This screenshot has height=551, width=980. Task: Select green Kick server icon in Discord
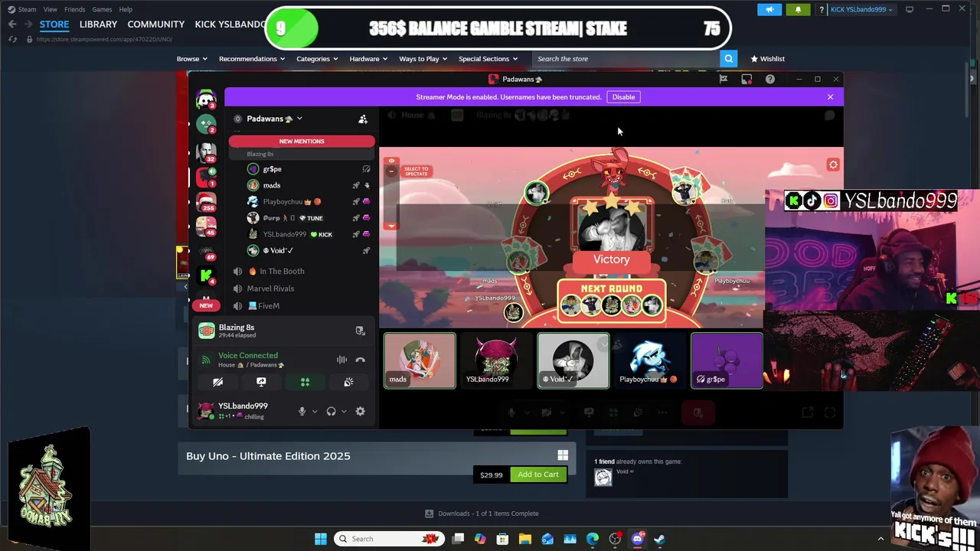(205, 275)
